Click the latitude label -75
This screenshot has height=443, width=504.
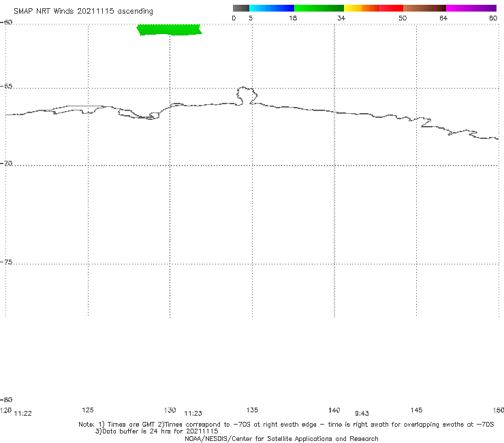6,262
